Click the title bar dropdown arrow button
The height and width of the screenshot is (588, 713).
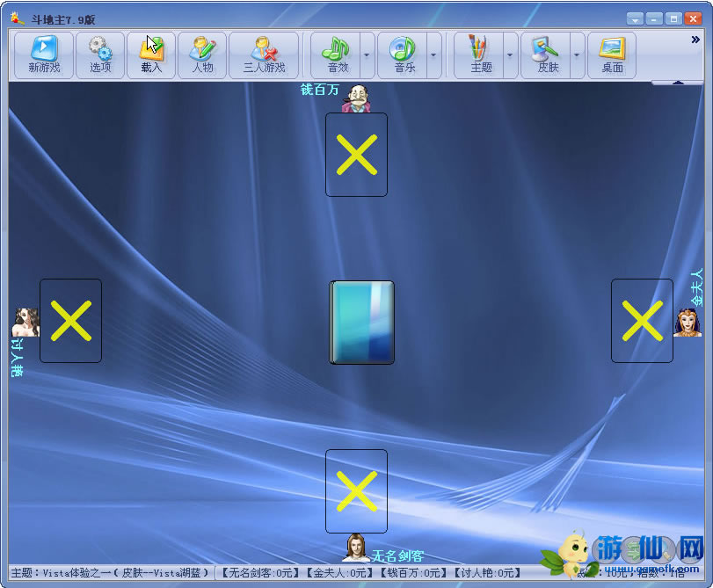635,19
